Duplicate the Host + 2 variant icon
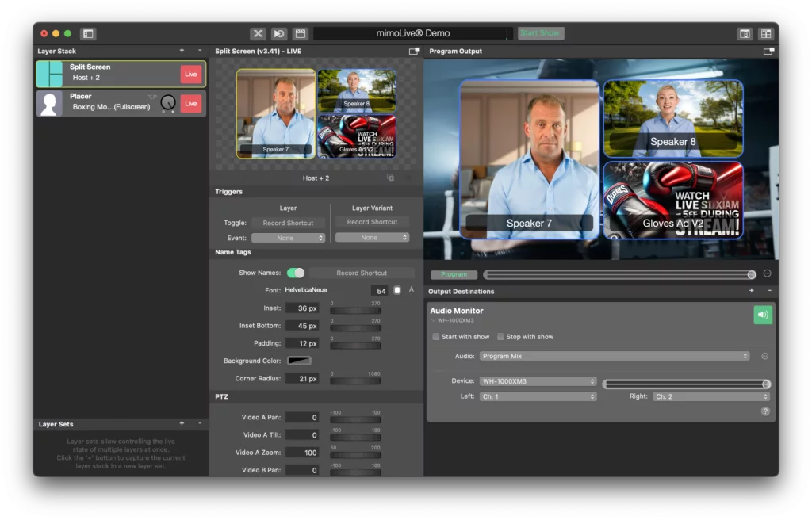812x520 pixels. (390, 178)
